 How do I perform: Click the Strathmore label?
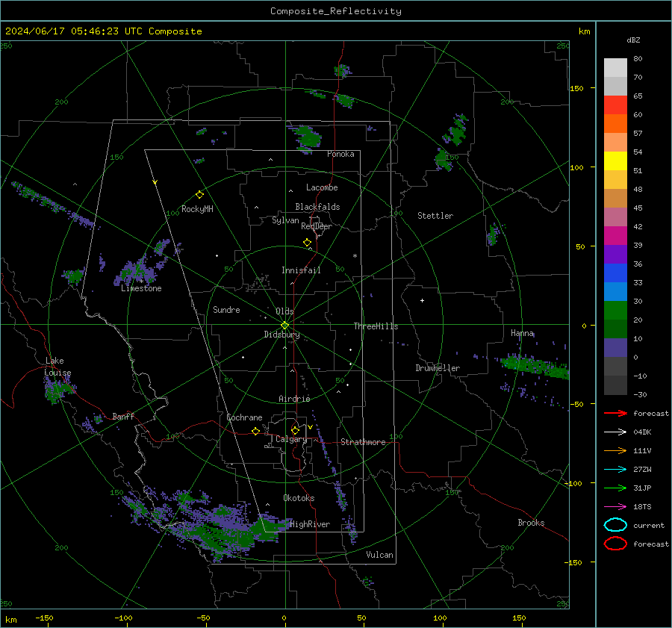click(363, 442)
